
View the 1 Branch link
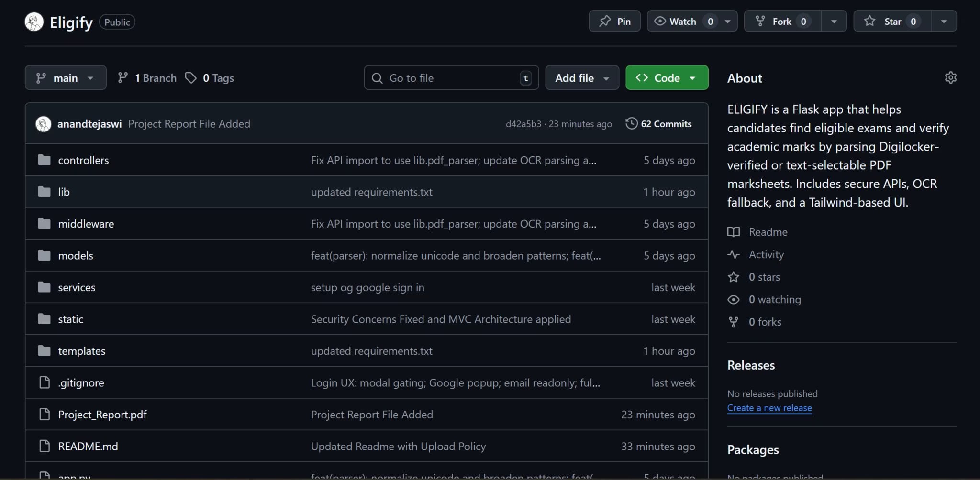tap(147, 78)
